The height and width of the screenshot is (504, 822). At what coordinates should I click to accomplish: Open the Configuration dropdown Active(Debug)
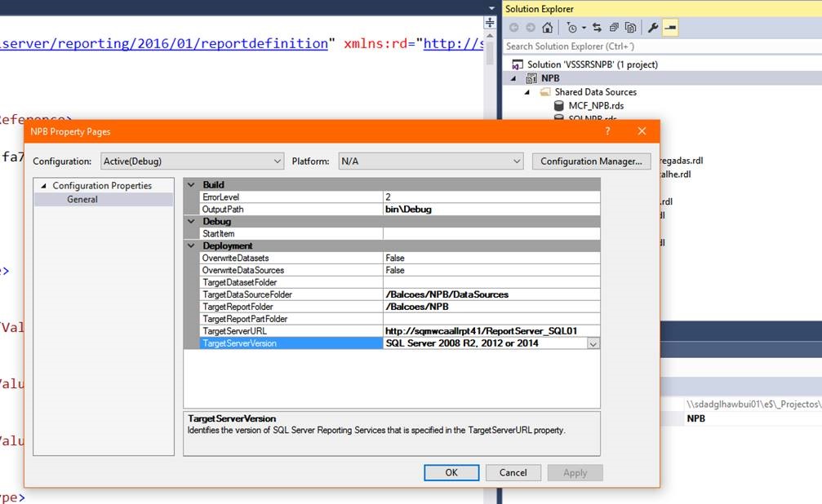point(193,161)
